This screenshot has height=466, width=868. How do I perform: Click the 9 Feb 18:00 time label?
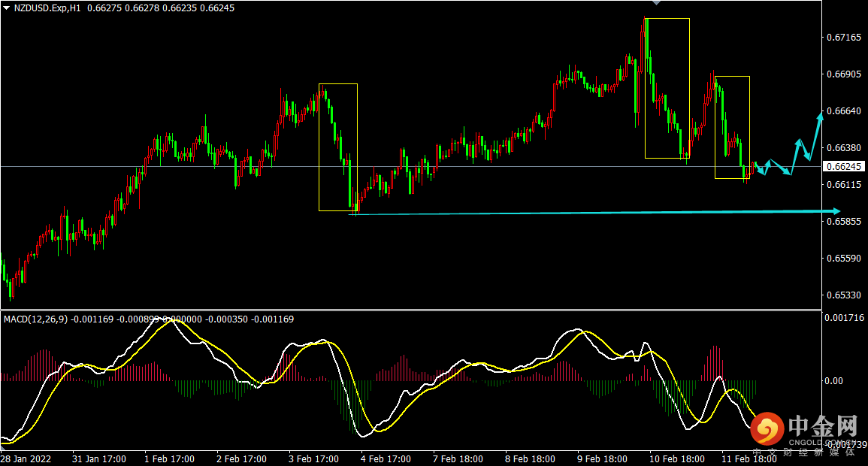point(602,458)
